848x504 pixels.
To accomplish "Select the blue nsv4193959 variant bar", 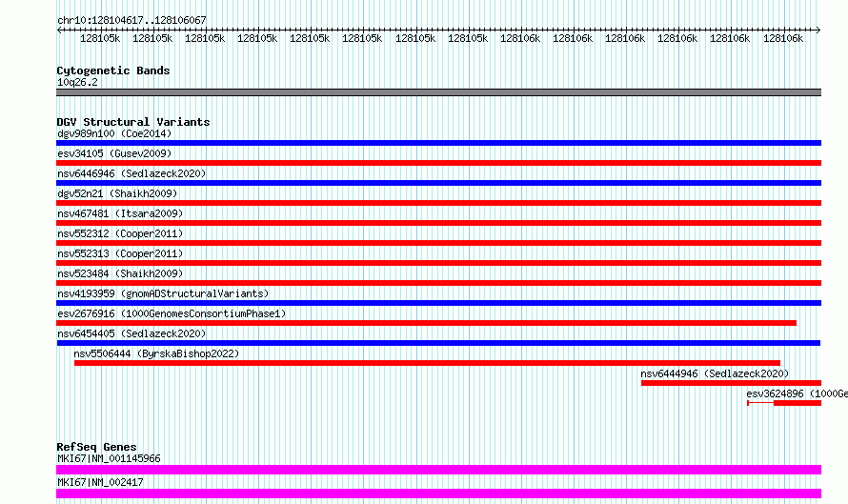I will [x=438, y=303].
